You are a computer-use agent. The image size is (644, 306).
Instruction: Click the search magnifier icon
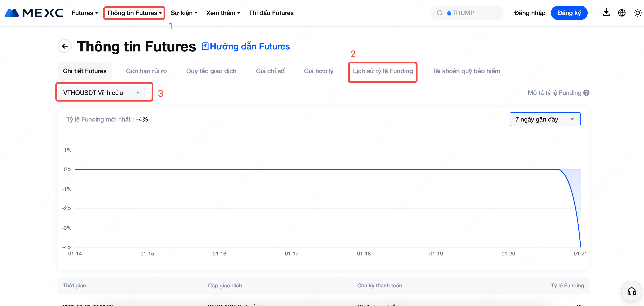pos(439,13)
